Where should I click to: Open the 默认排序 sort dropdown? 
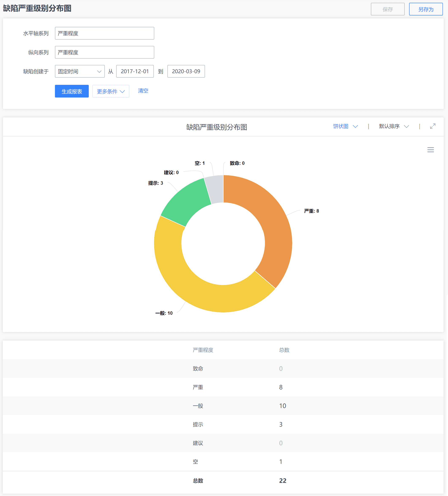tap(394, 126)
